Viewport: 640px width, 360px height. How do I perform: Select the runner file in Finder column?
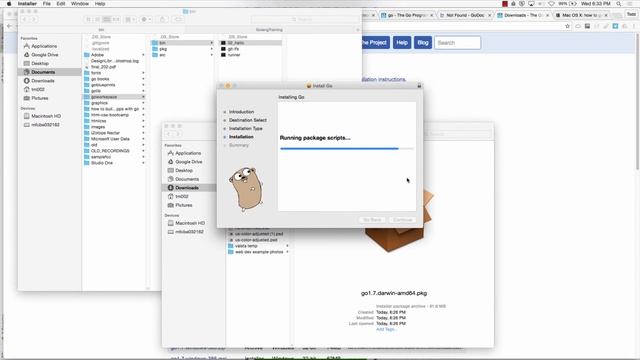coord(234,55)
